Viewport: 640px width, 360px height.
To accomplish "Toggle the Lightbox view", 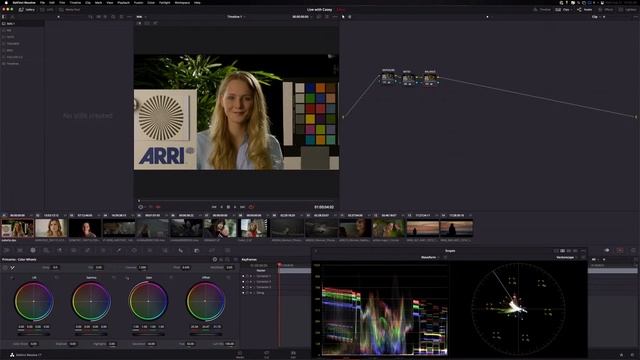I will point(627,9).
